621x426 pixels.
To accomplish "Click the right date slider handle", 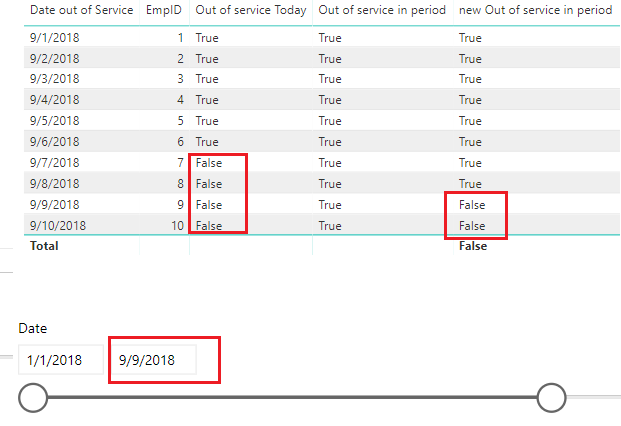I will click(551, 397).
